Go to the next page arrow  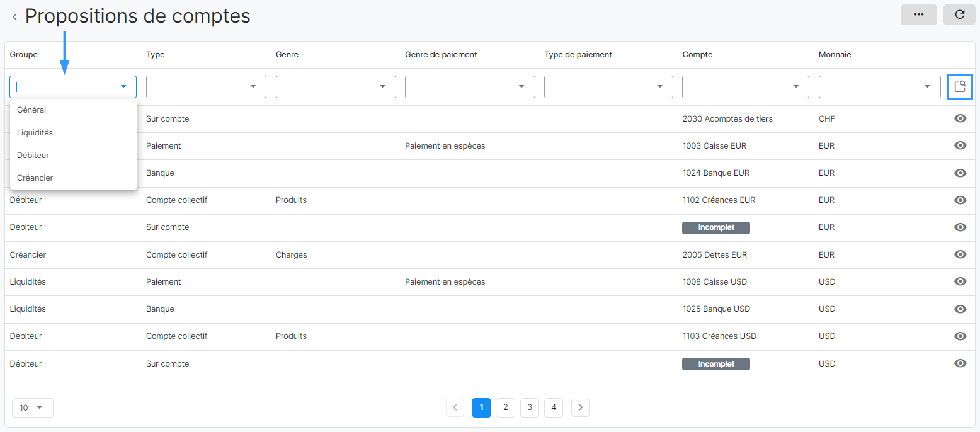(581, 407)
